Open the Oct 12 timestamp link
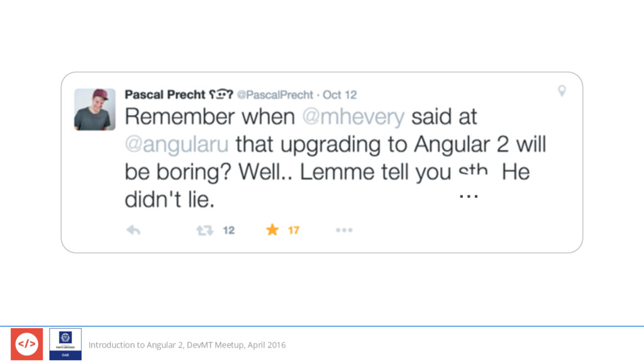The image size is (644, 362). (339, 95)
